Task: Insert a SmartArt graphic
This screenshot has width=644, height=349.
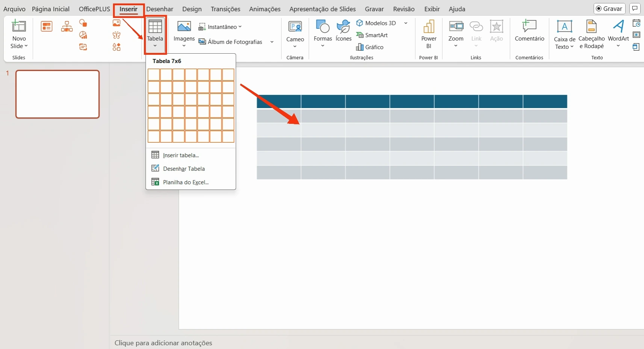Action: point(372,35)
